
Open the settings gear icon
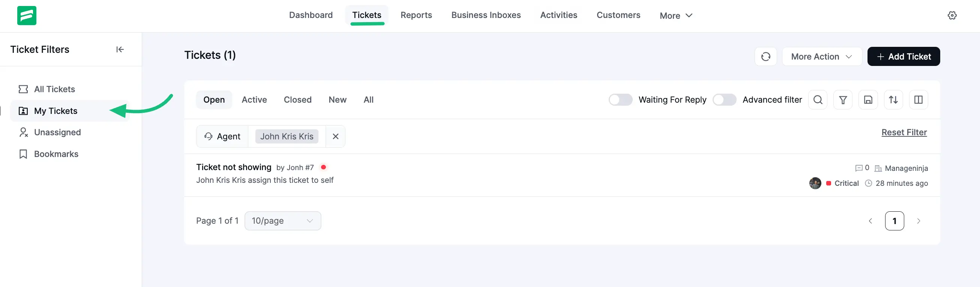click(x=952, y=15)
